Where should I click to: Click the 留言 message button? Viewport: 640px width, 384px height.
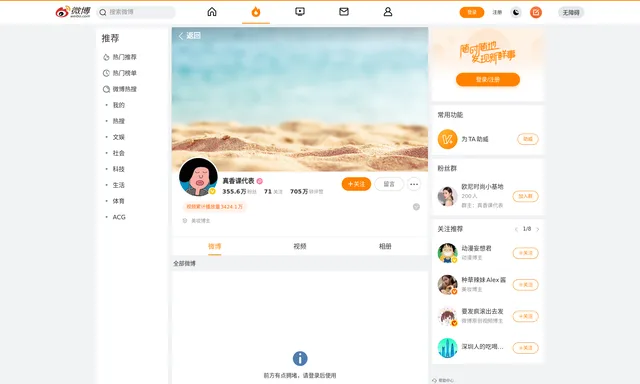tap(389, 184)
